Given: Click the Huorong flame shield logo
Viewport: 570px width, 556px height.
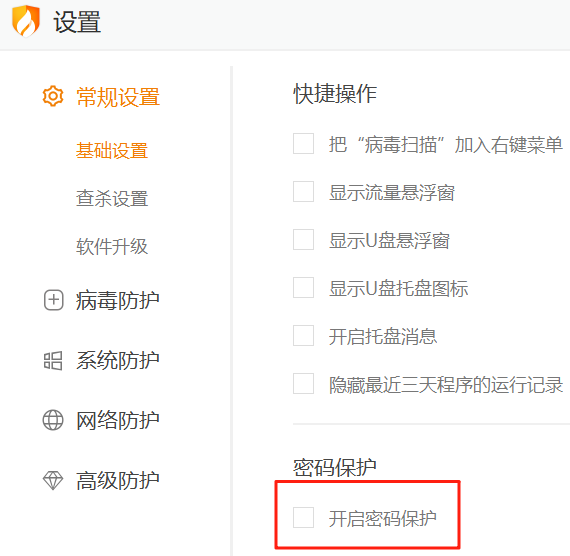Looking at the screenshot, I should (x=25, y=21).
